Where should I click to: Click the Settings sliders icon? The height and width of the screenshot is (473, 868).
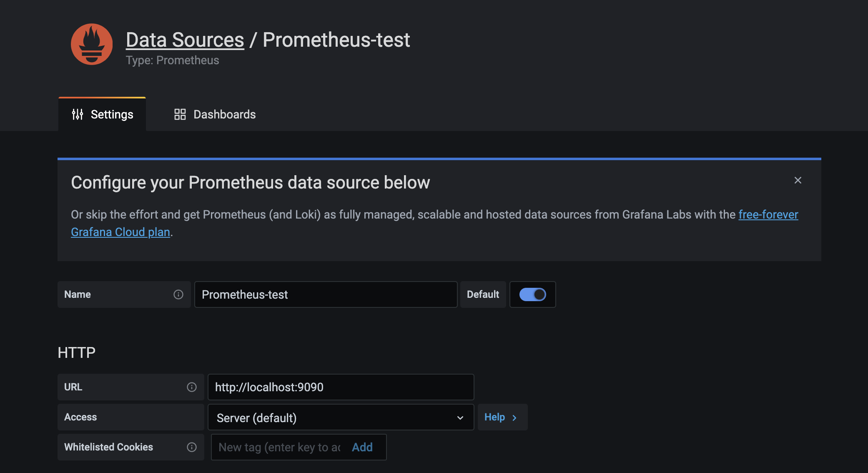(78, 114)
